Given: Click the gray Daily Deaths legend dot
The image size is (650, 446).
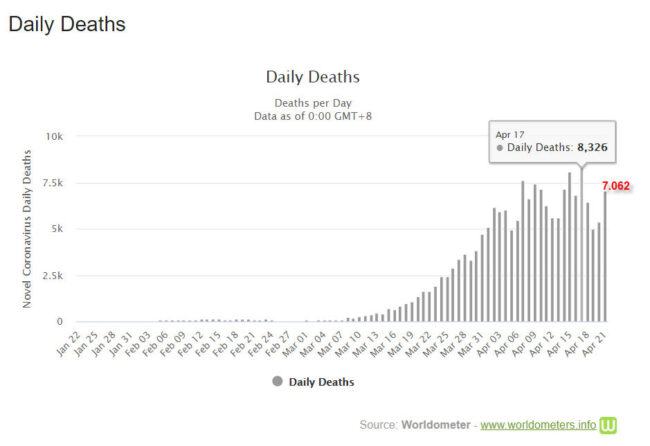Looking at the screenshot, I should (x=278, y=381).
